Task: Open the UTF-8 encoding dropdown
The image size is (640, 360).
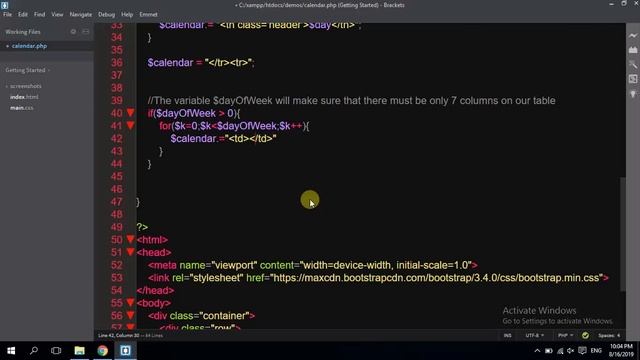Action: point(534,336)
